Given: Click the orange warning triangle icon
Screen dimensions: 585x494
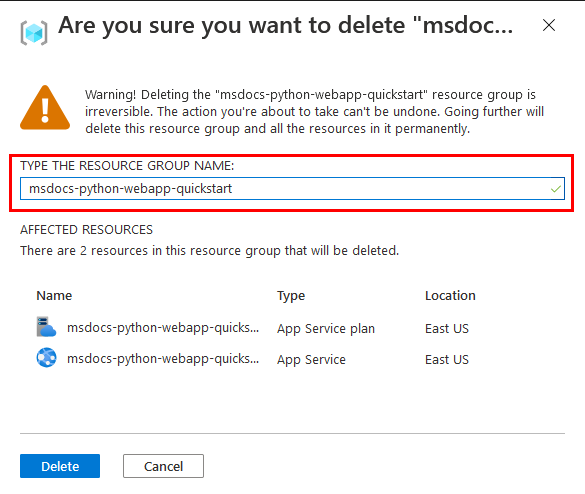Looking at the screenshot, I should tap(45, 107).
